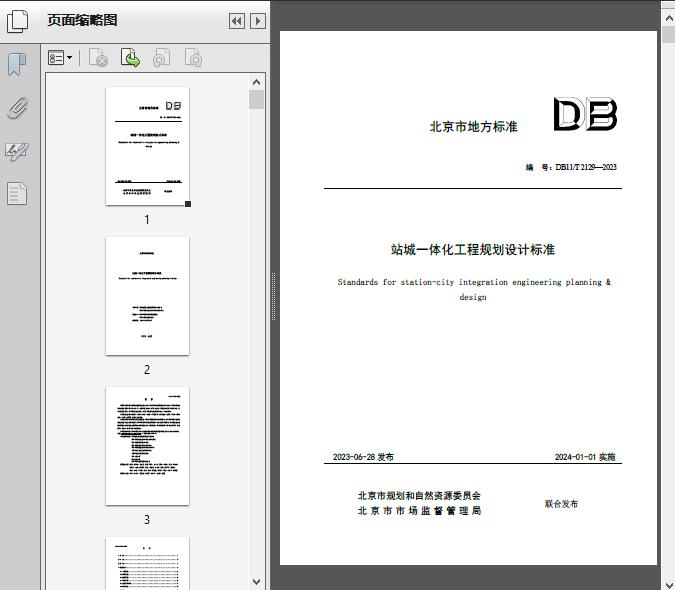Click rotate pages counterclockwise icon
Screen dimensions: 675x590
coord(161,58)
